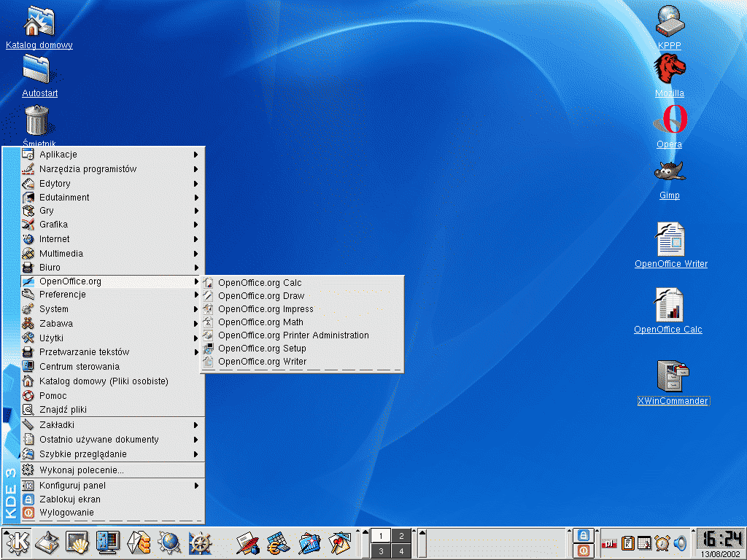Open Pomoc menu entry

(112, 395)
